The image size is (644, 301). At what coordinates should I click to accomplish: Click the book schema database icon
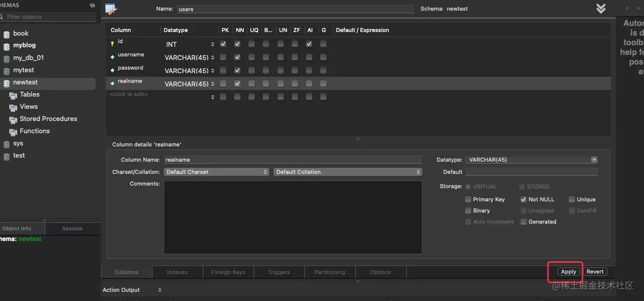point(7,35)
